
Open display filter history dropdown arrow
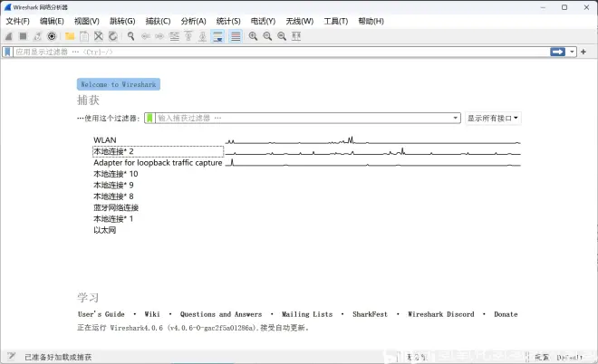[x=572, y=52]
